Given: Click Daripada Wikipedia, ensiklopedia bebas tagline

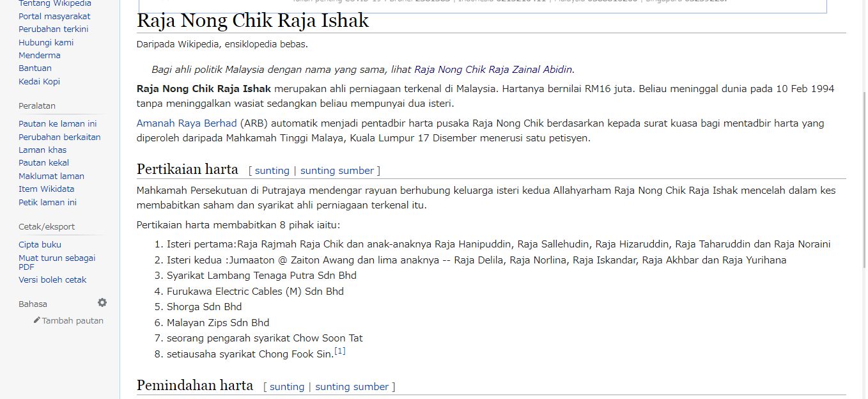Looking at the screenshot, I should point(222,44).
